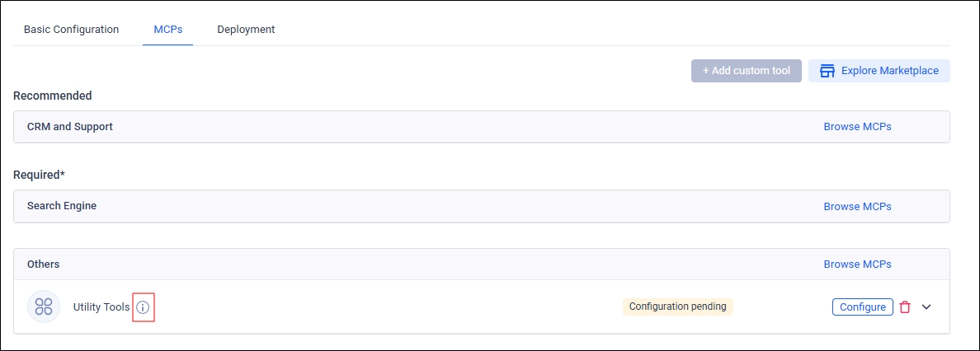Show Utility Tools info via the info icon
The image size is (980, 351).
tap(143, 307)
